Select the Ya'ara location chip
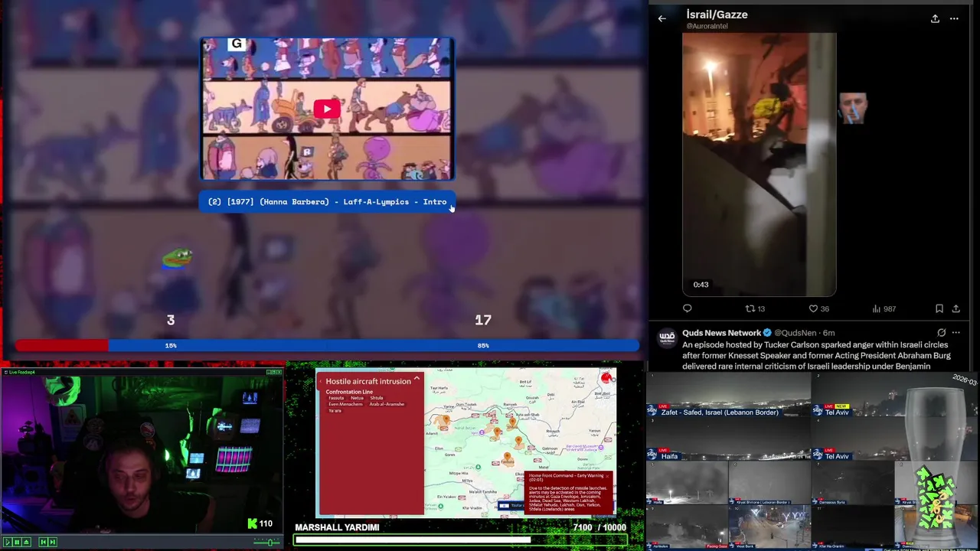The height and width of the screenshot is (551, 980). 335,411
